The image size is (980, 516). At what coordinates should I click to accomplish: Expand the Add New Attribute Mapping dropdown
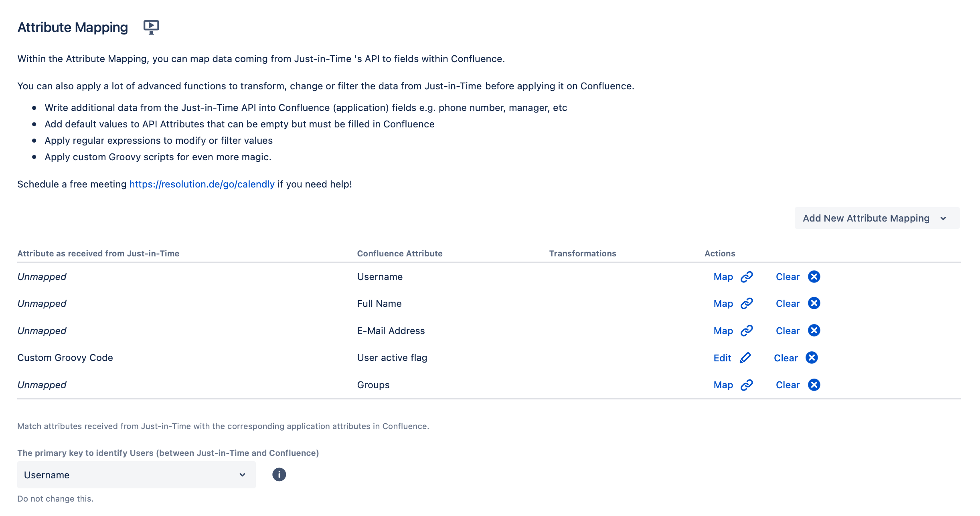877,218
